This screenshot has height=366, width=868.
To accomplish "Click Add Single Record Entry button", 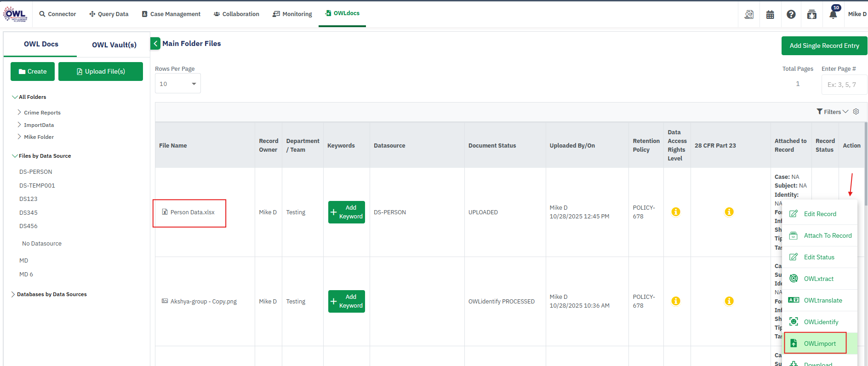I will 824,46.
